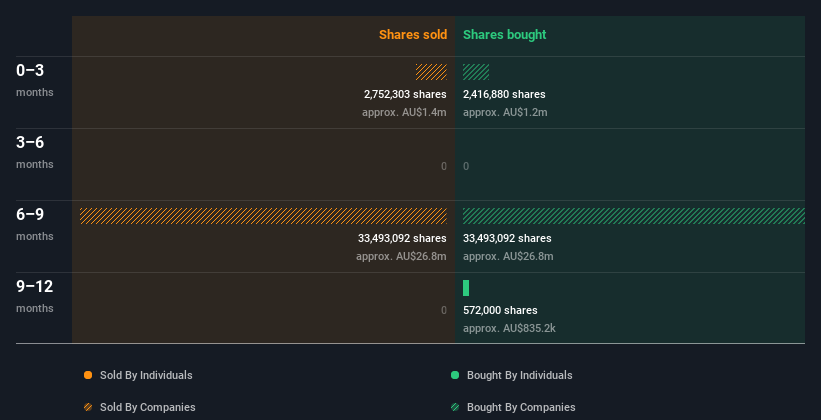Screen dimensions: 821x420
Task: Click the 6–9 months orange sold bar
Action: click(263, 216)
